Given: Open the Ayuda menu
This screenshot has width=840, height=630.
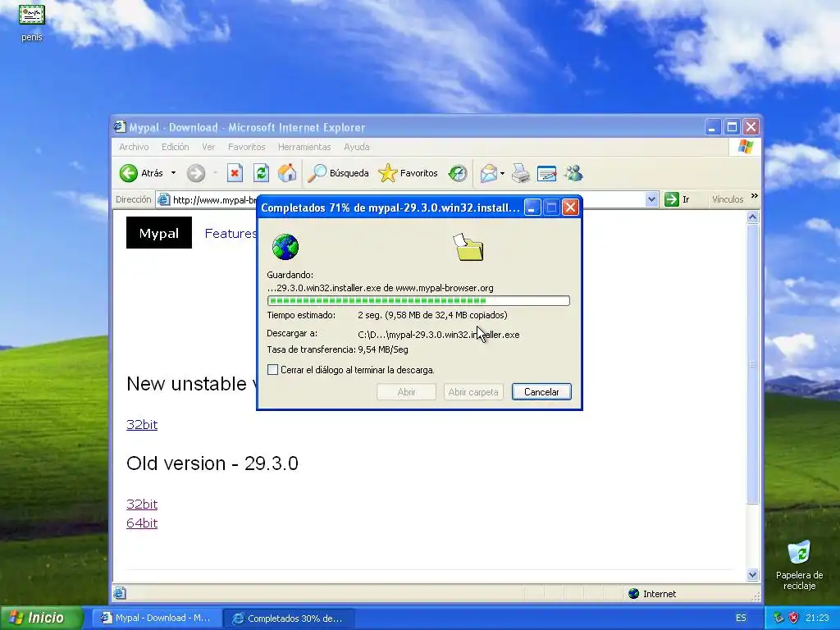Looking at the screenshot, I should click(x=356, y=147).
